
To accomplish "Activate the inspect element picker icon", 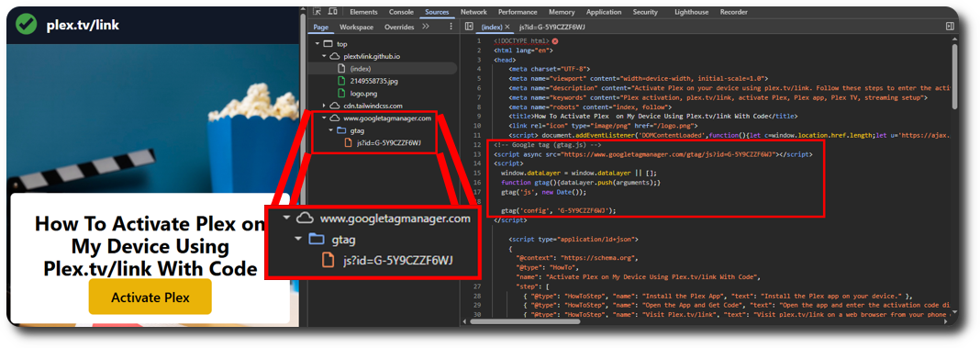I will [x=317, y=12].
